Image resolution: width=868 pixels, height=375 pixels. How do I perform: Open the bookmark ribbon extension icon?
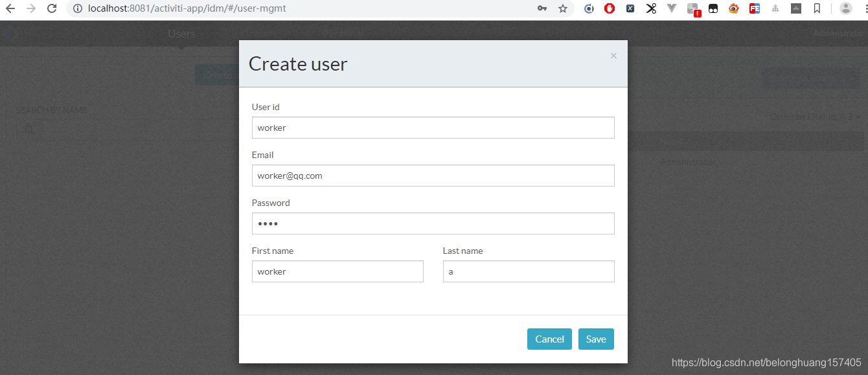(x=817, y=8)
